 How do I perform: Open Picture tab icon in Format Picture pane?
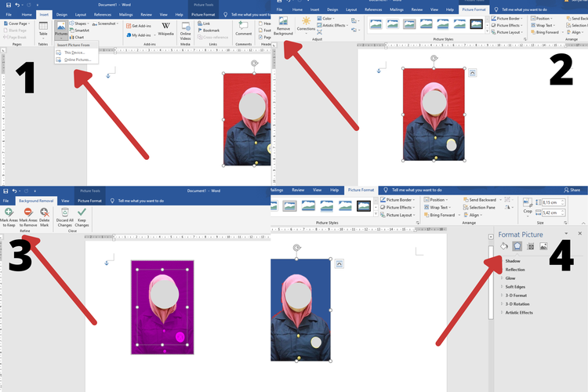pos(543,246)
